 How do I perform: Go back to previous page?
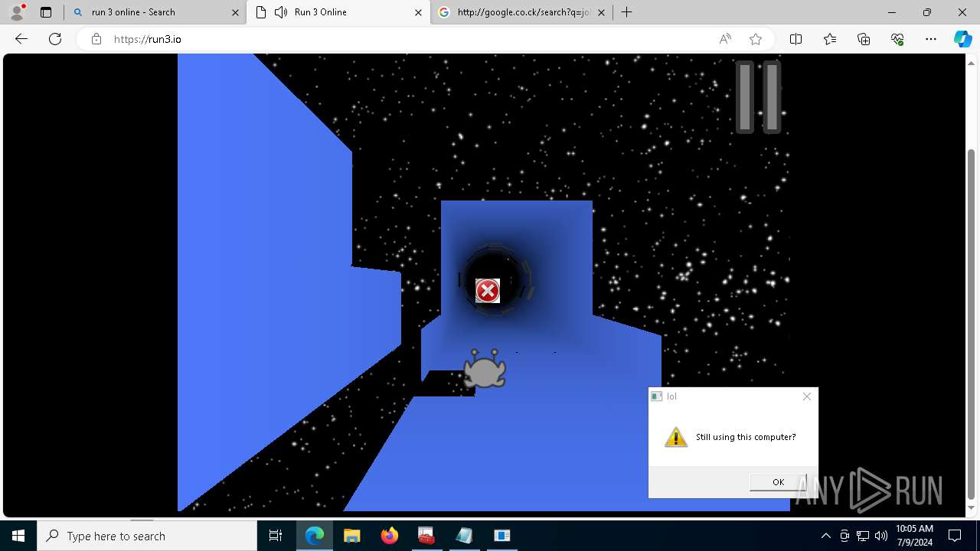[21, 39]
